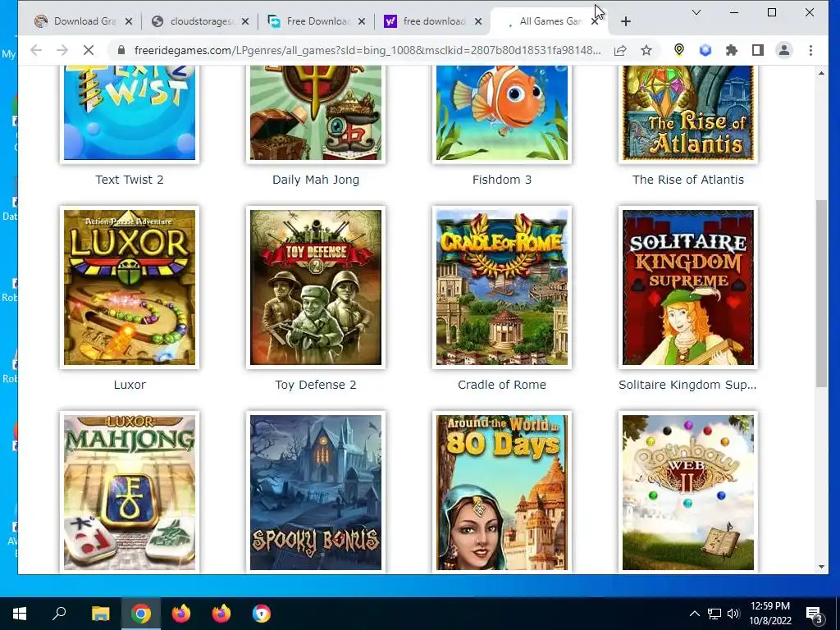The image size is (840, 630).
Task: Open the Fishdom 3 clownfish thumbnail
Action: coord(502,112)
